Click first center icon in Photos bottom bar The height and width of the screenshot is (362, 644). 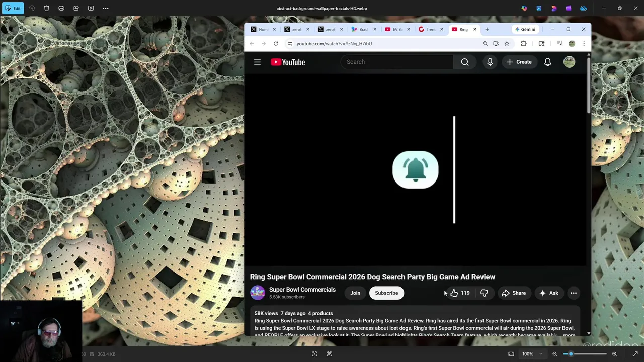click(314, 354)
